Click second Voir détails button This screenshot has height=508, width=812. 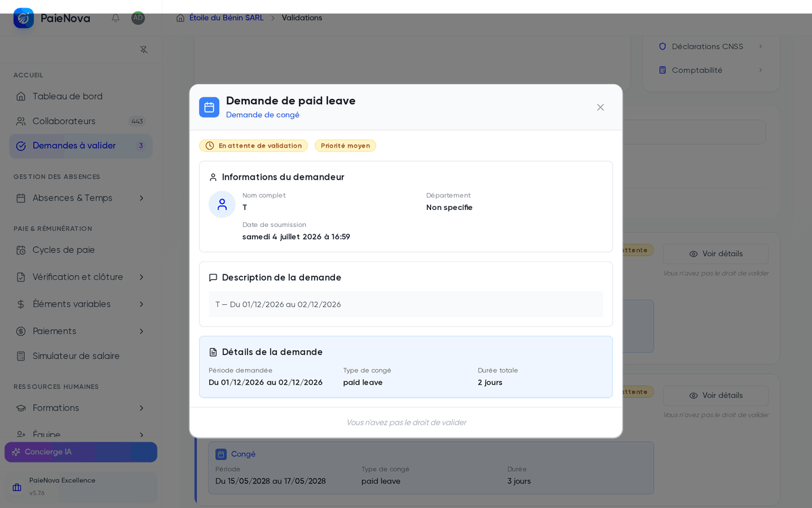(x=715, y=396)
